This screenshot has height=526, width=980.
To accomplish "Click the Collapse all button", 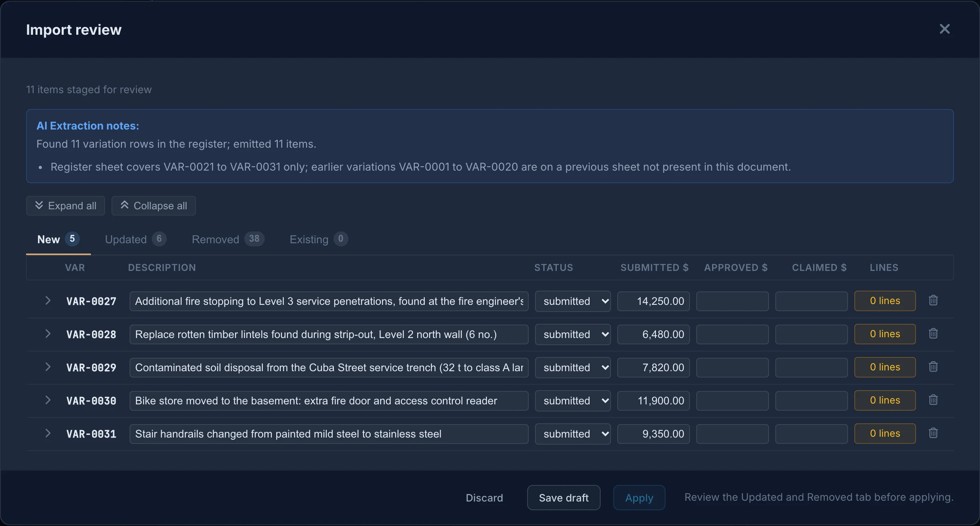I will [154, 206].
